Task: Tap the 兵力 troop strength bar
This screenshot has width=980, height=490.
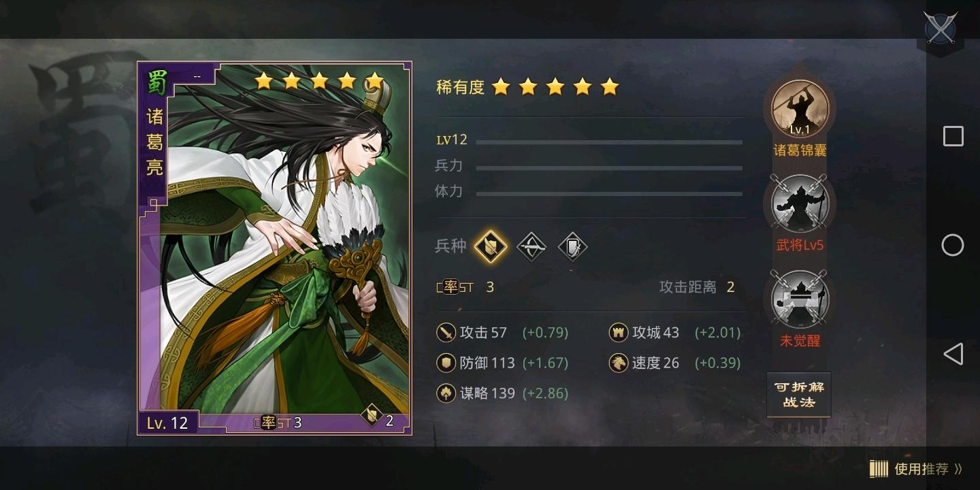Action: pyautogui.click(x=609, y=168)
